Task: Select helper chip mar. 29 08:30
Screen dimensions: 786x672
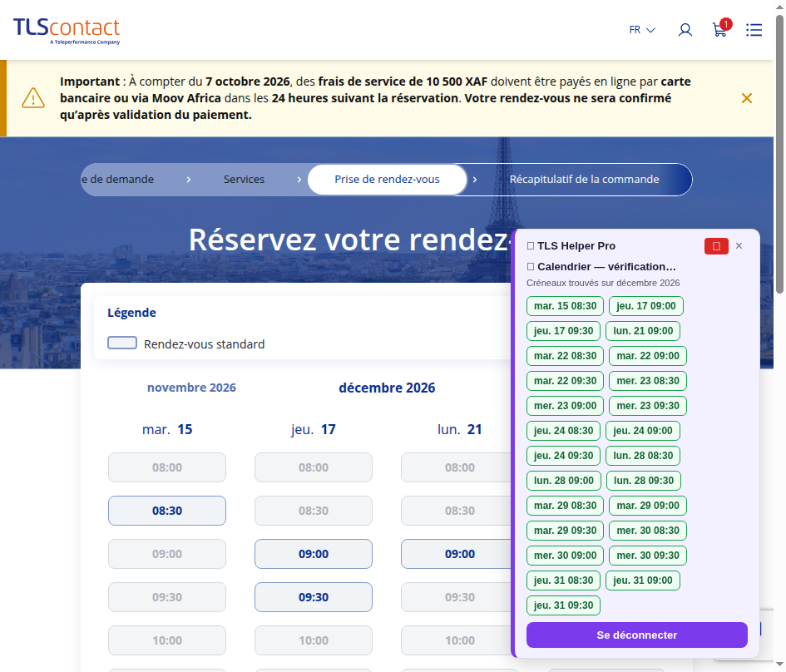Action: click(565, 506)
